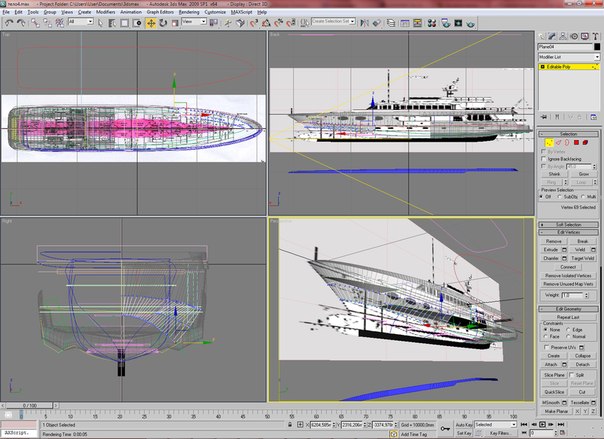Open the Modifier List dropdown
The width and height of the screenshot is (604, 439).
[568, 59]
